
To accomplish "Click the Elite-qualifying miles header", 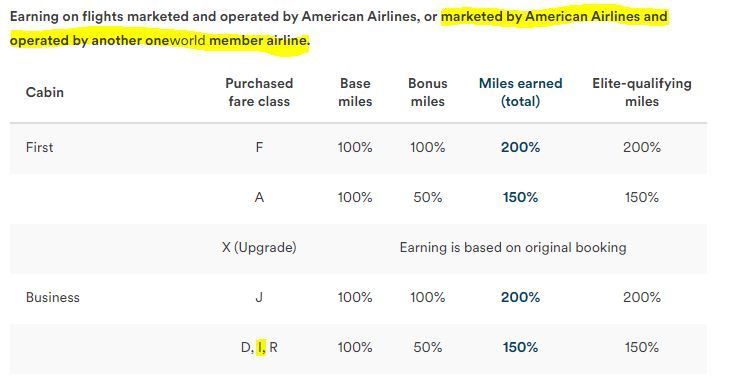I will click(x=642, y=92).
